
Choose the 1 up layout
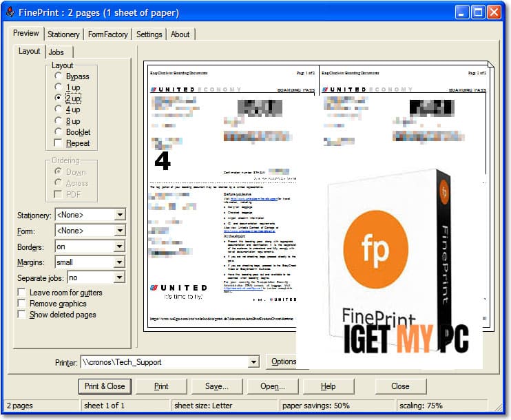(x=59, y=87)
